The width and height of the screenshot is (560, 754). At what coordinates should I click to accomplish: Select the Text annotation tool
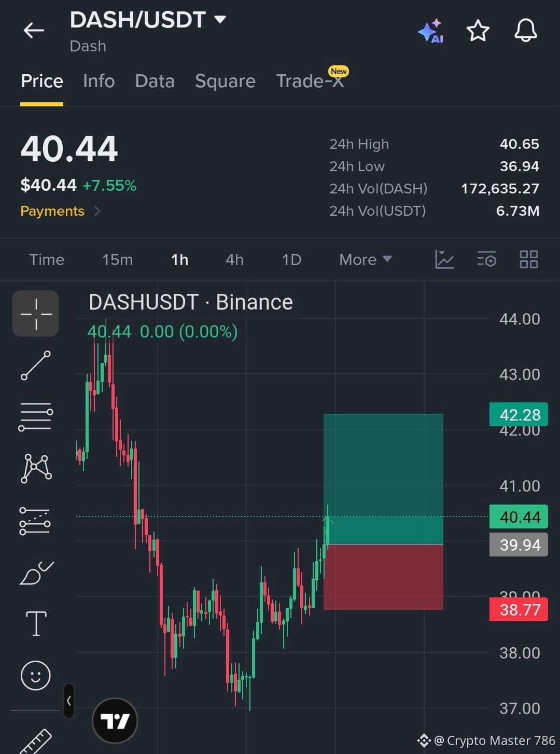[x=36, y=623]
